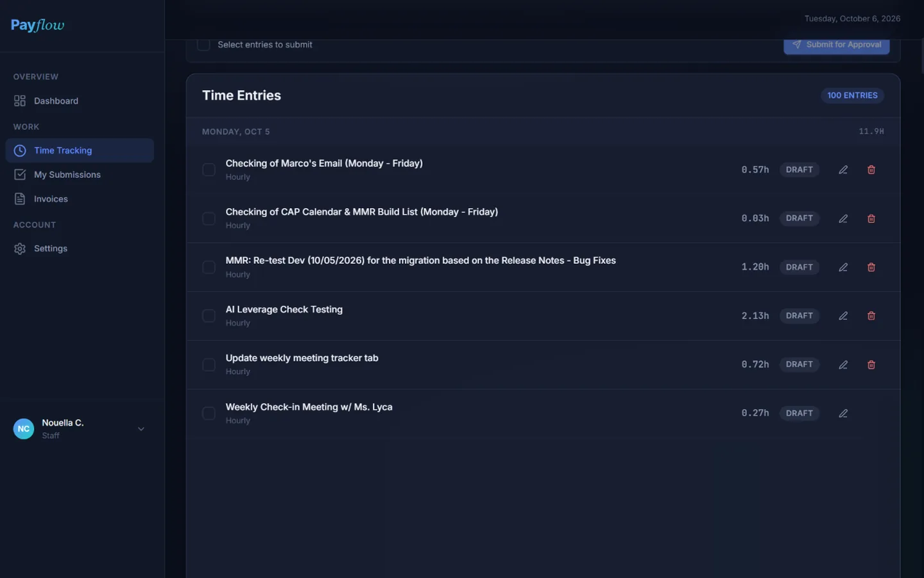Open My Submissions

pyautogui.click(x=80, y=175)
